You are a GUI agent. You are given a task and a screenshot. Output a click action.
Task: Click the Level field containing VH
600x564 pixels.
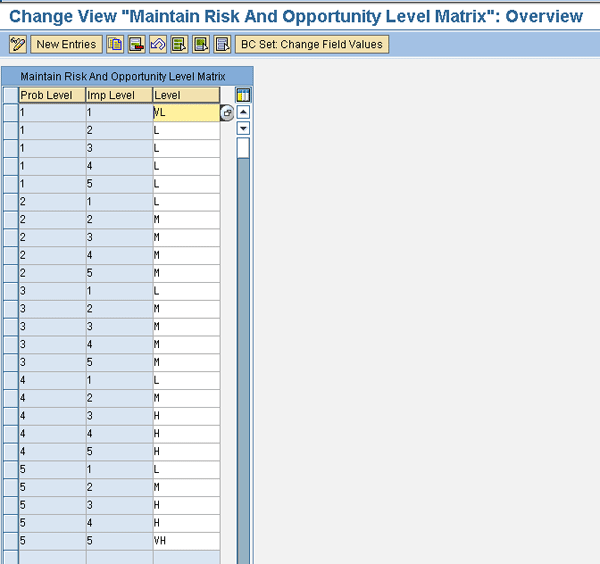tap(186, 541)
